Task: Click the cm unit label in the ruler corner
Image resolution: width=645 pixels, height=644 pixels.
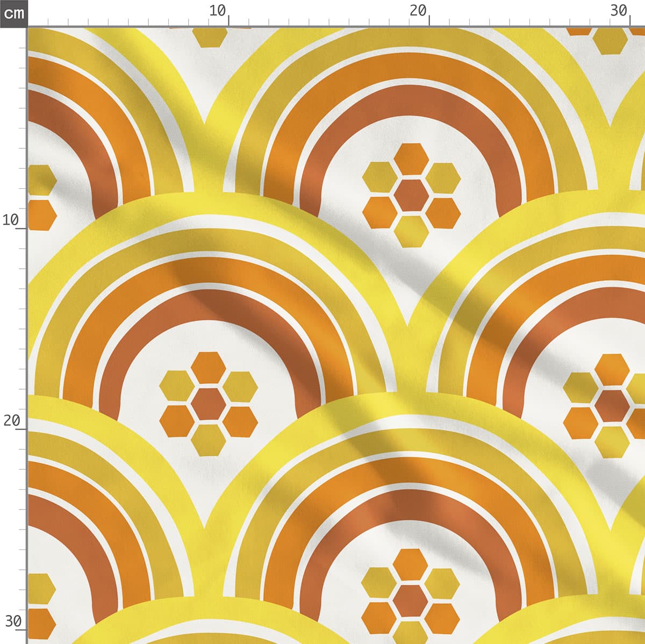Action: (13, 13)
